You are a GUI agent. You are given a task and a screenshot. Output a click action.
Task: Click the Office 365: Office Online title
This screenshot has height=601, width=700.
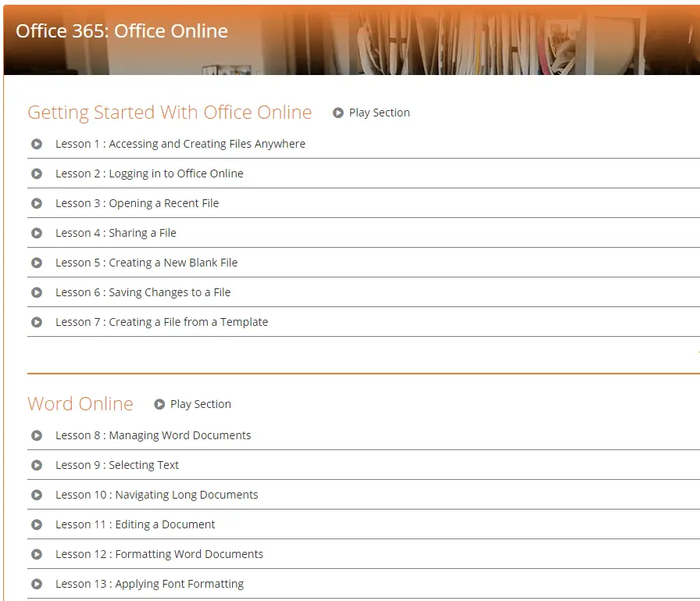[122, 31]
